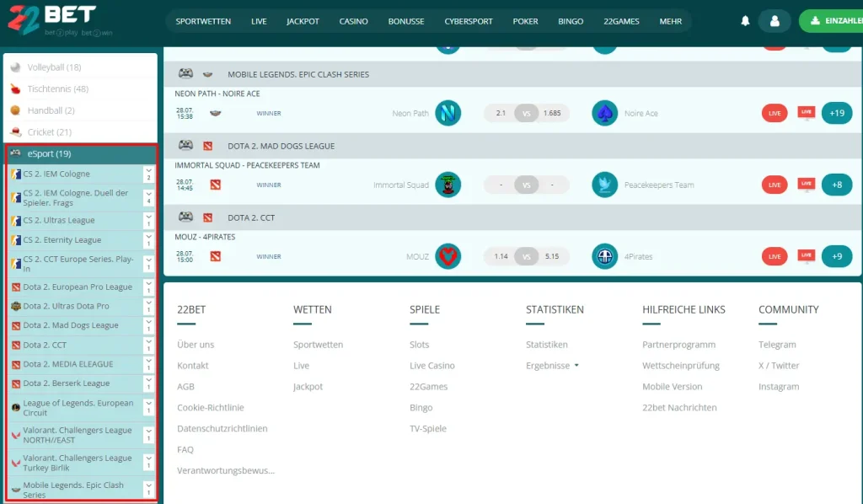Bet on 4Pirates odds 5.15
863x504 pixels.
click(552, 256)
